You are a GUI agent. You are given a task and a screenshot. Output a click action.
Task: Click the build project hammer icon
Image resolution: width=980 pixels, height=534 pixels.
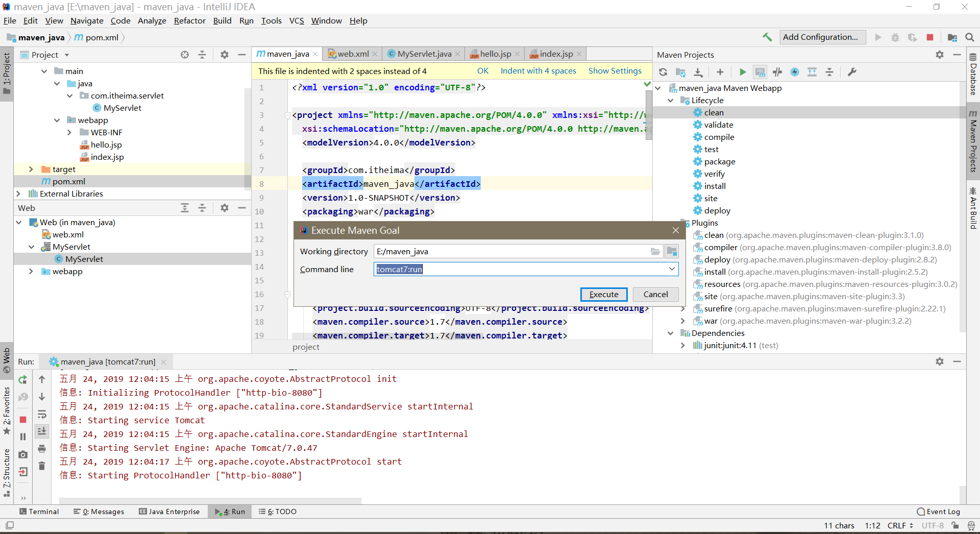[x=767, y=37]
